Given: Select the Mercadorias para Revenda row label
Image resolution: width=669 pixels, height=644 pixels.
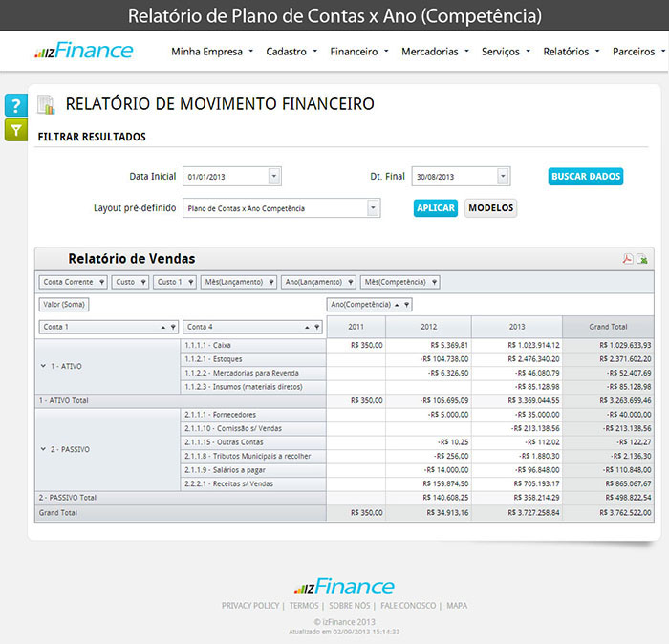Looking at the screenshot, I should (x=253, y=374).
